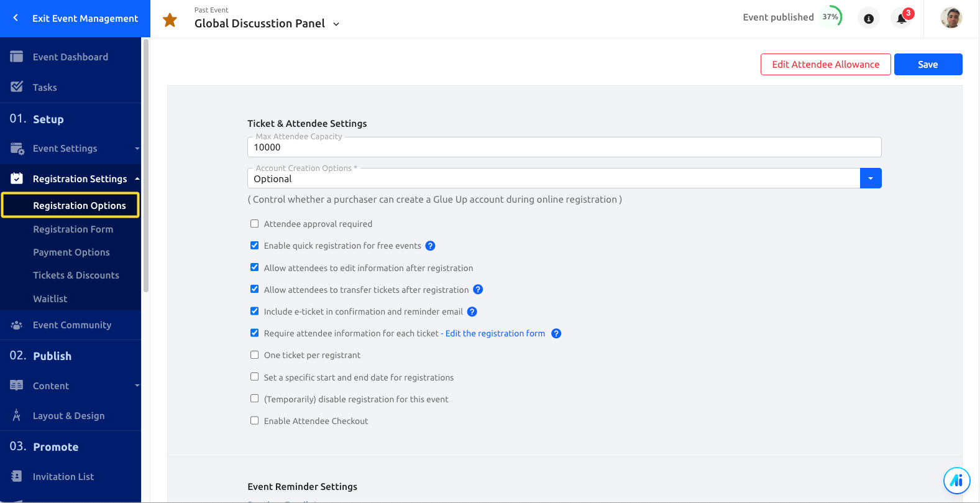
Task: Go to Tickets & Discounts menu item
Action: [76, 275]
